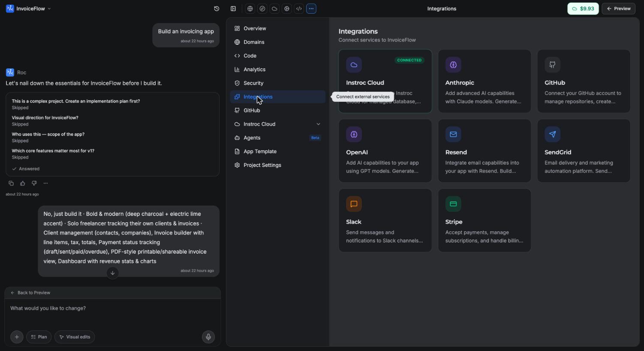
Task: Open App Template in the sidebar
Action: click(277, 151)
